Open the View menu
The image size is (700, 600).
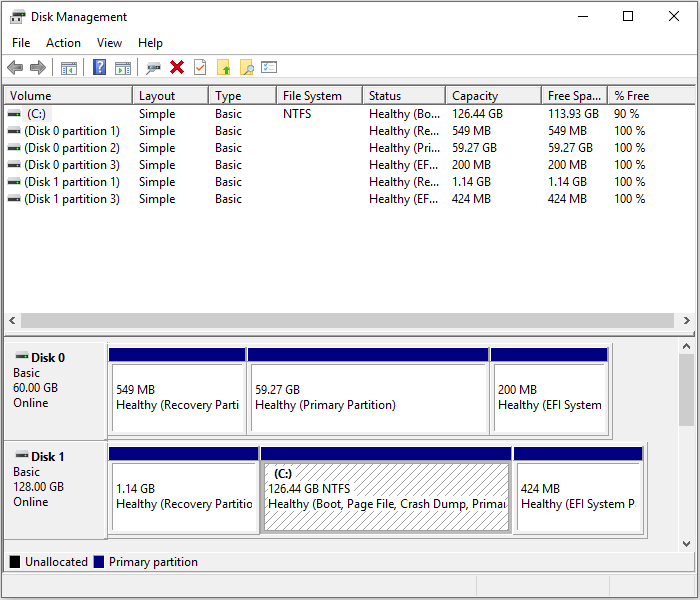[x=109, y=43]
